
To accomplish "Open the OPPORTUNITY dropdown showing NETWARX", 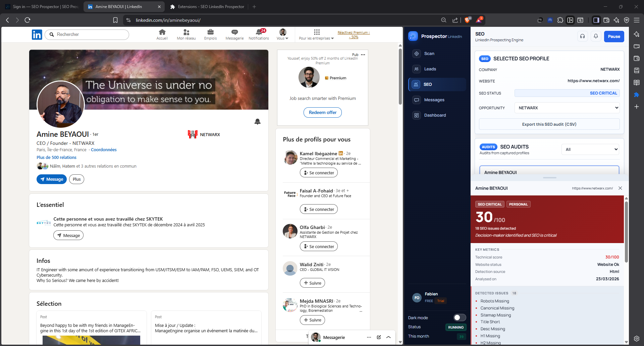I will (567, 108).
